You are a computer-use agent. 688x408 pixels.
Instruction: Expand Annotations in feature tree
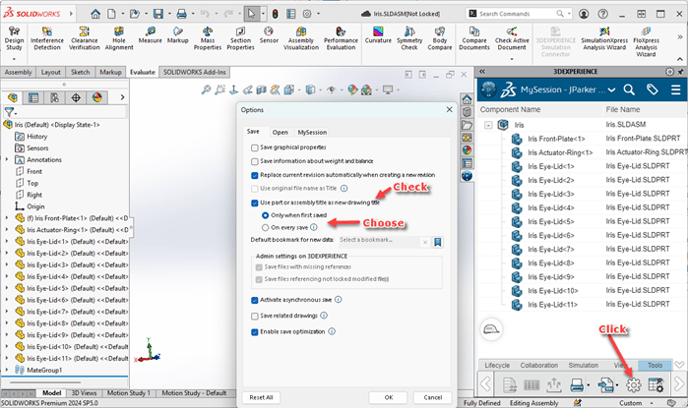click(7, 160)
